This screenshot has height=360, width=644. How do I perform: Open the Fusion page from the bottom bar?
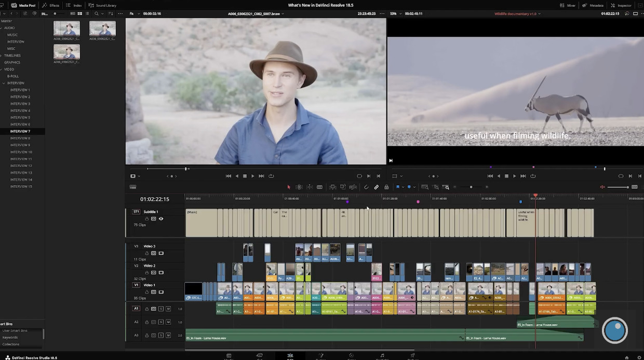pos(321,356)
